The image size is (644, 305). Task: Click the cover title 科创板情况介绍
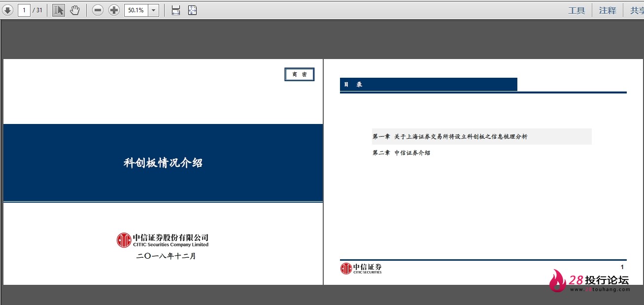(x=163, y=163)
